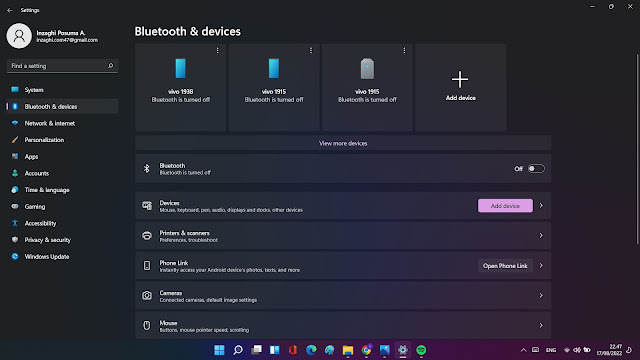The width and height of the screenshot is (640, 360).
Task: Show hidden icons arrow in system tray
Action: [x=523, y=350]
